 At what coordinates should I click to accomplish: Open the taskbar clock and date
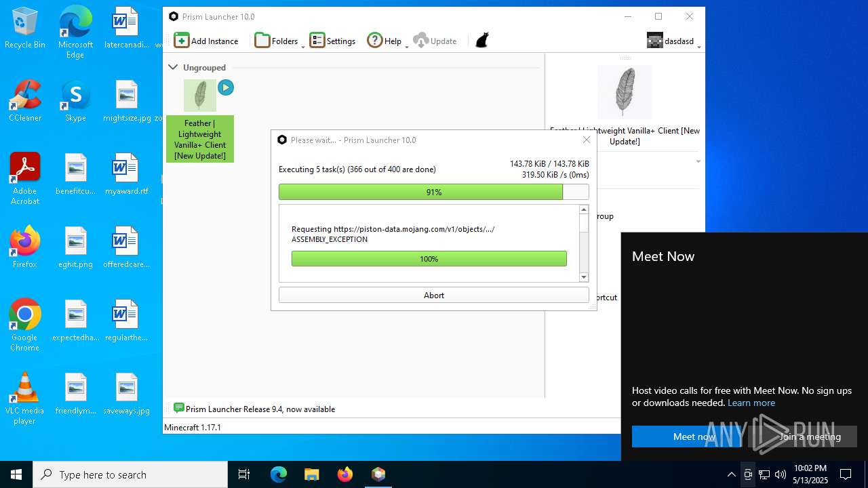click(x=810, y=474)
